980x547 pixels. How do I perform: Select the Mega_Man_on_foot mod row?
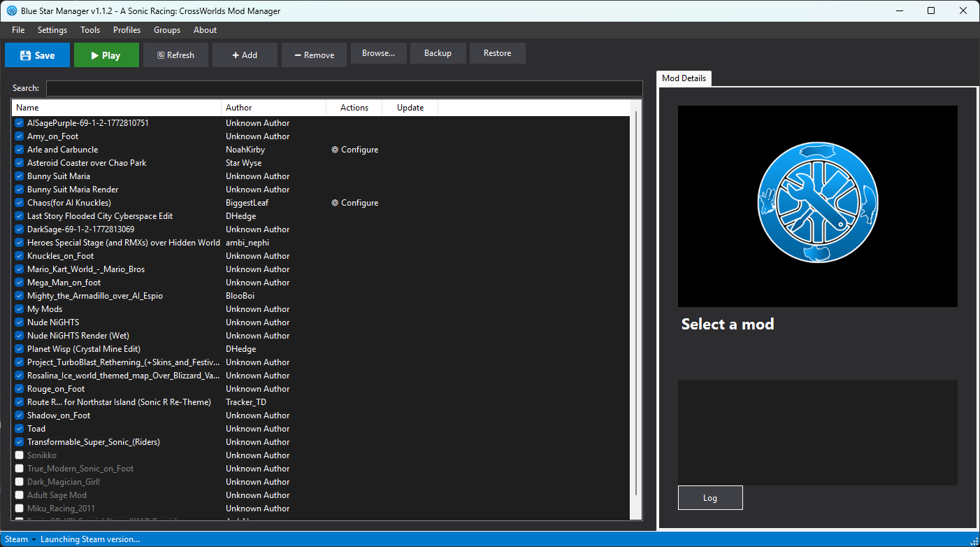point(321,283)
